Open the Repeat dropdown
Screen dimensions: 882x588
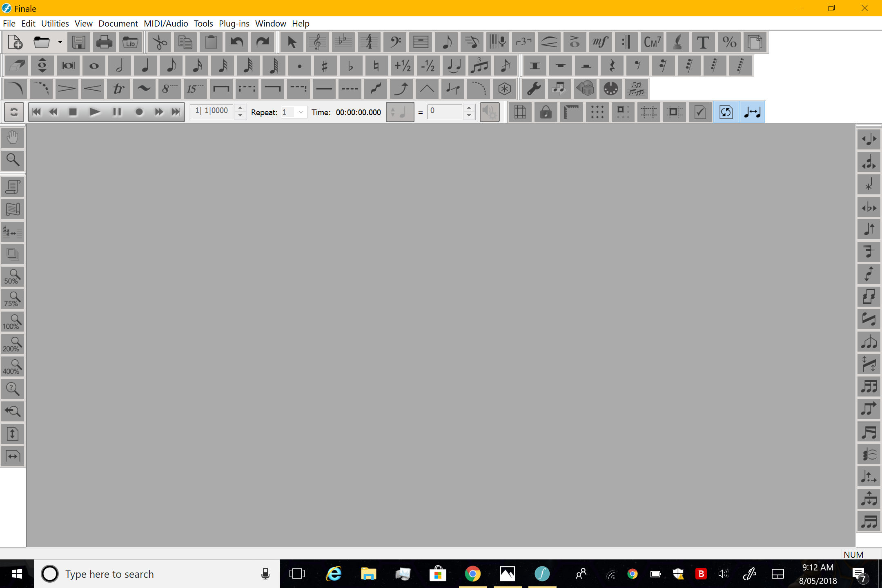click(301, 112)
